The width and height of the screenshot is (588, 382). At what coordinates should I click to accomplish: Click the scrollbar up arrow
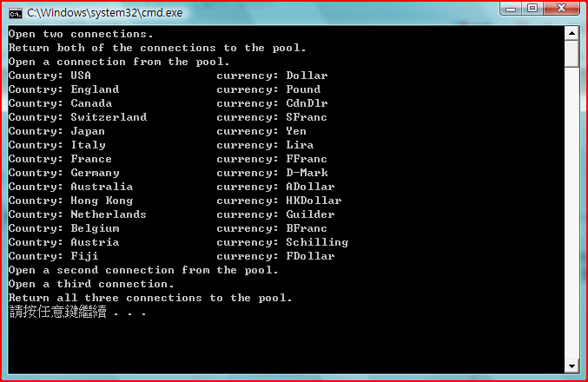coord(571,33)
